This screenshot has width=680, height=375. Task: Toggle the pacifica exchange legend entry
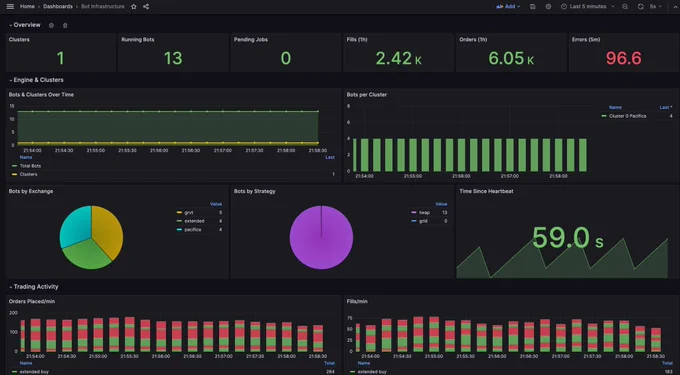coord(193,230)
